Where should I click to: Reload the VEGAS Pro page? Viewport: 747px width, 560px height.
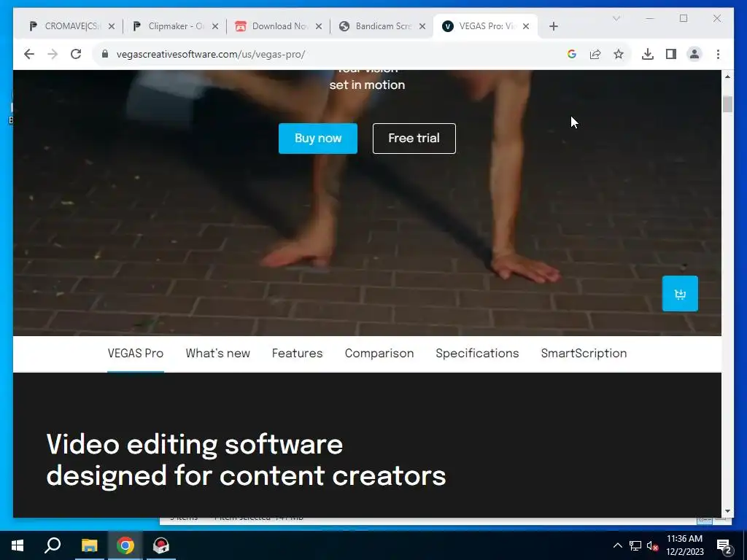point(76,54)
